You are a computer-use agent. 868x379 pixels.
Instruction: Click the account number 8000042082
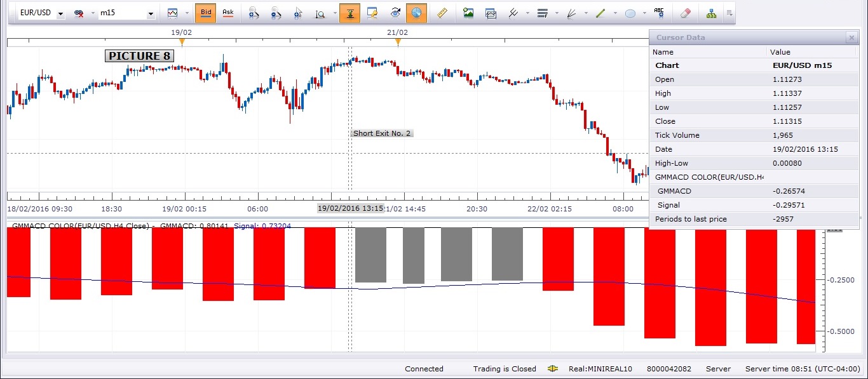click(x=668, y=369)
